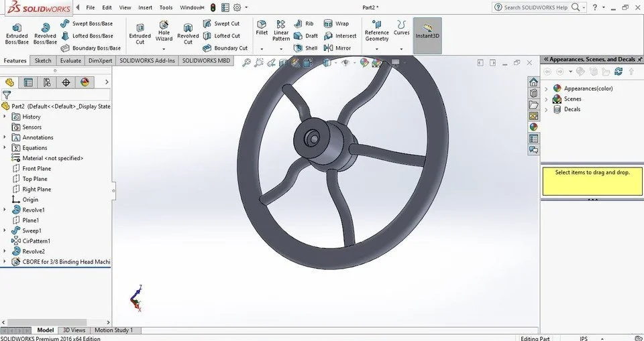Open the SOLIDWORKS Resources home tab
644x341 pixels.
click(x=533, y=82)
